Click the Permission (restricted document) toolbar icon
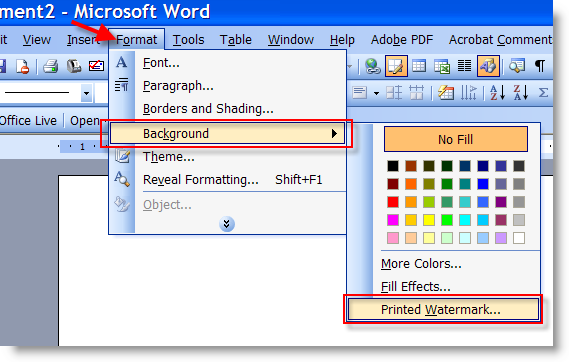The width and height of the screenshot is (569, 362). 22,66
